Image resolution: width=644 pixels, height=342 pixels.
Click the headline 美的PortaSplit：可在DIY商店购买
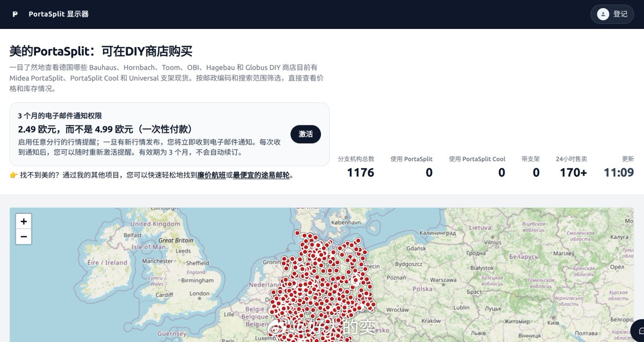[101, 51]
